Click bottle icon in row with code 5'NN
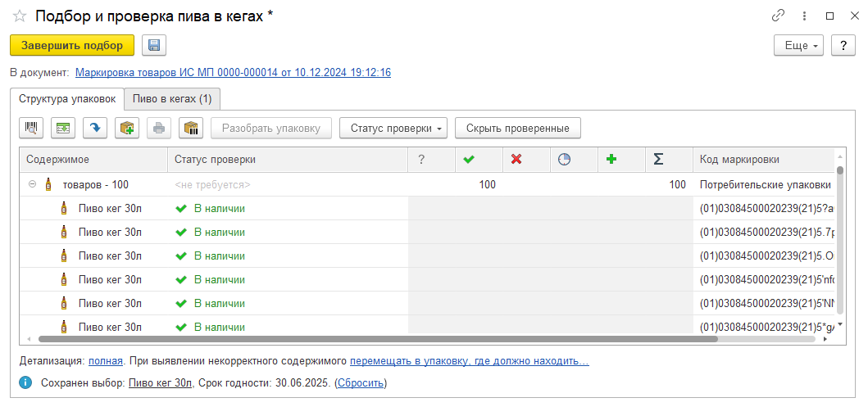This screenshot has height=407, width=868. coord(64,304)
